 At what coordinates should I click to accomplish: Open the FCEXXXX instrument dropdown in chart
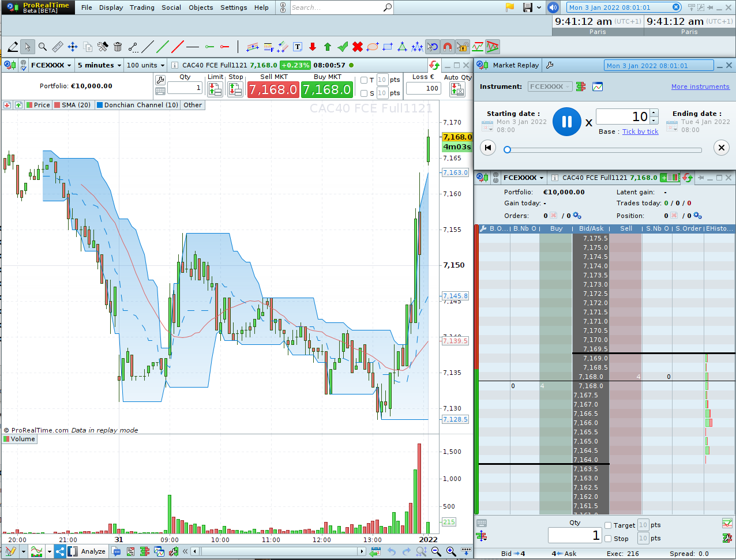coord(51,65)
